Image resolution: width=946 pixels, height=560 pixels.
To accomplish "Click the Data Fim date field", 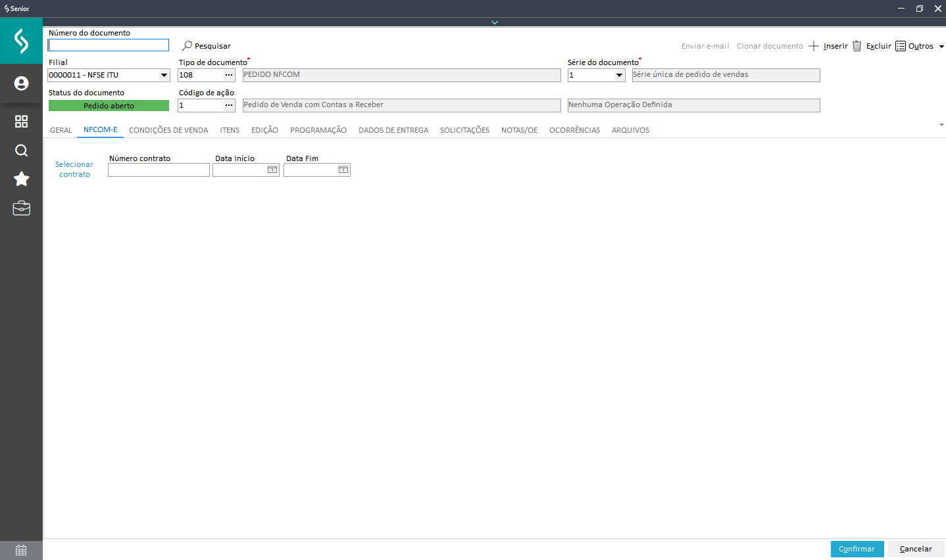I will pos(311,170).
